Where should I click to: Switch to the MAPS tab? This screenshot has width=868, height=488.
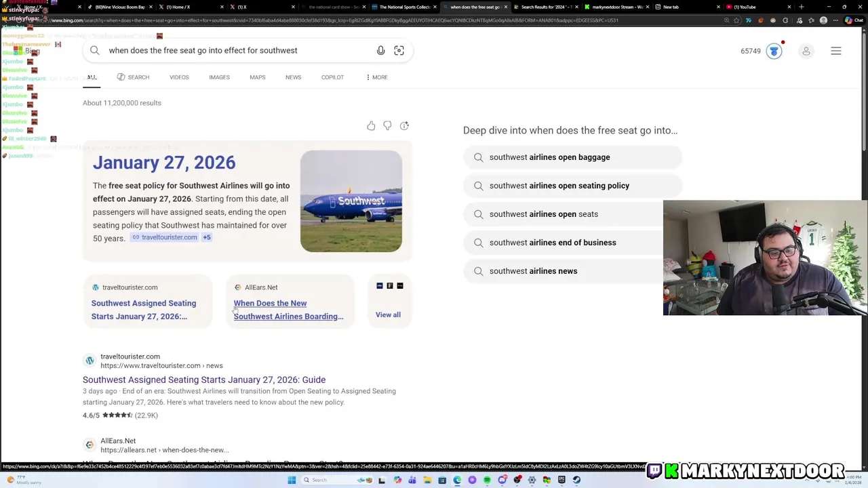click(257, 77)
